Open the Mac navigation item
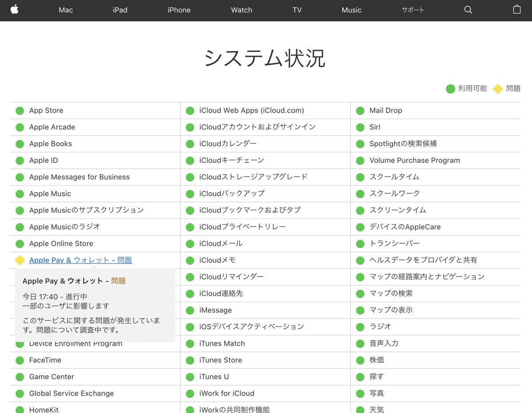 (66, 10)
